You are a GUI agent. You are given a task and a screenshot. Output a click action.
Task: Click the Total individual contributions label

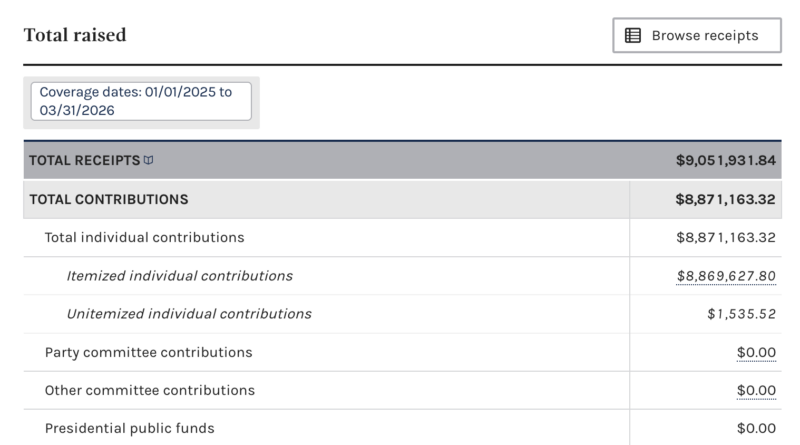144,238
